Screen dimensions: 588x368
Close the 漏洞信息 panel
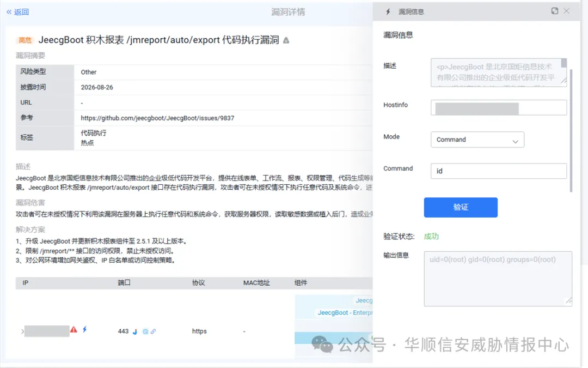[567, 11]
